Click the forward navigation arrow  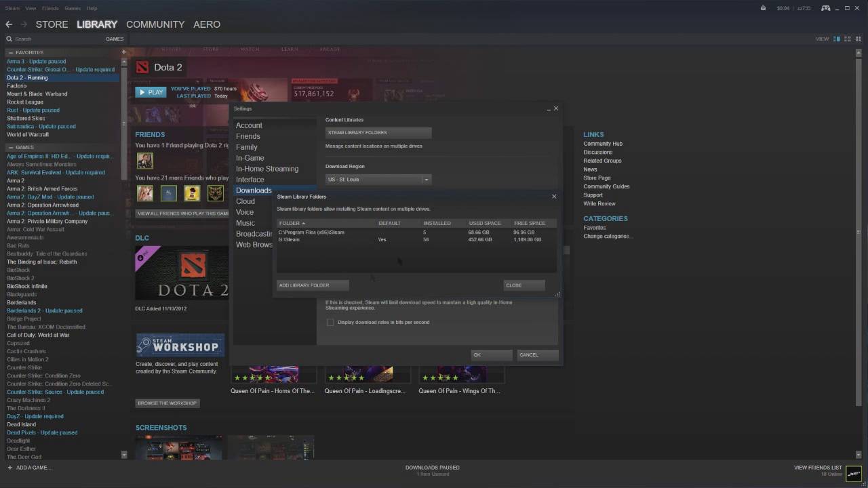coord(24,24)
